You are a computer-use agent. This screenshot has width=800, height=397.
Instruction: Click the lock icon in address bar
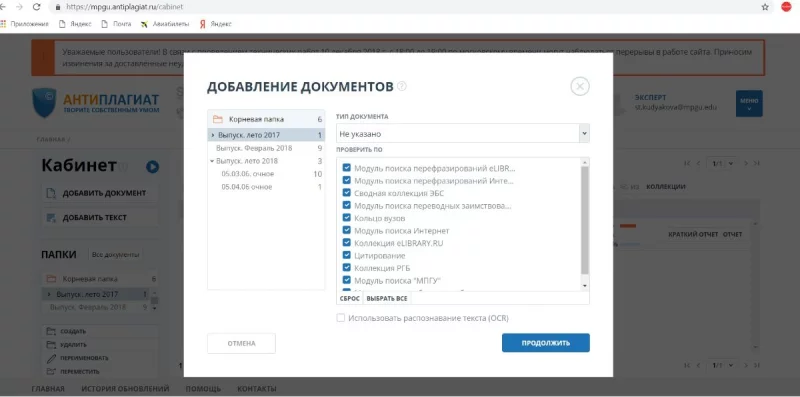pos(57,7)
